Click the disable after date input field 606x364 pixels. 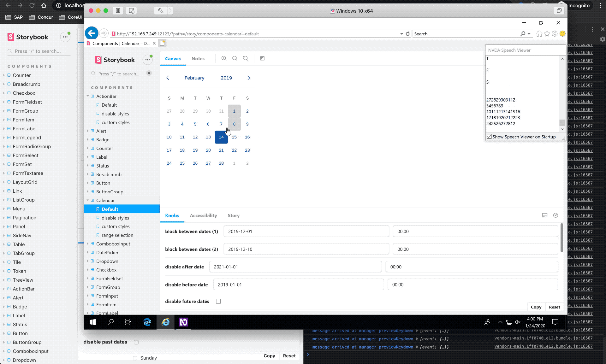click(295, 267)
